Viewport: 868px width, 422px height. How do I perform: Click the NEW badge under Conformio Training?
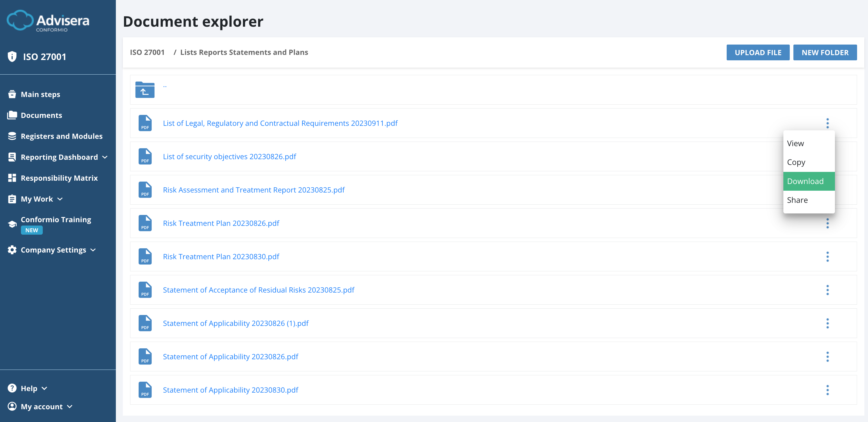(x=31, y=230)
